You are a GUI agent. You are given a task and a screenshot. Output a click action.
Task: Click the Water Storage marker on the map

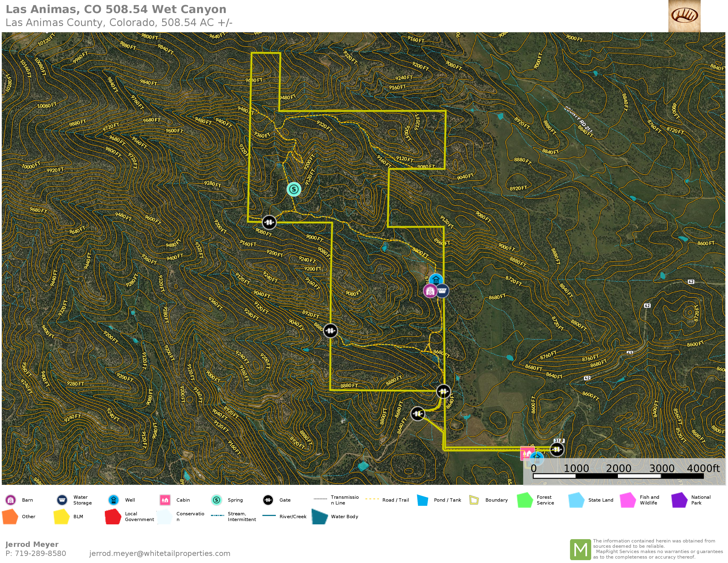(442, 291)
